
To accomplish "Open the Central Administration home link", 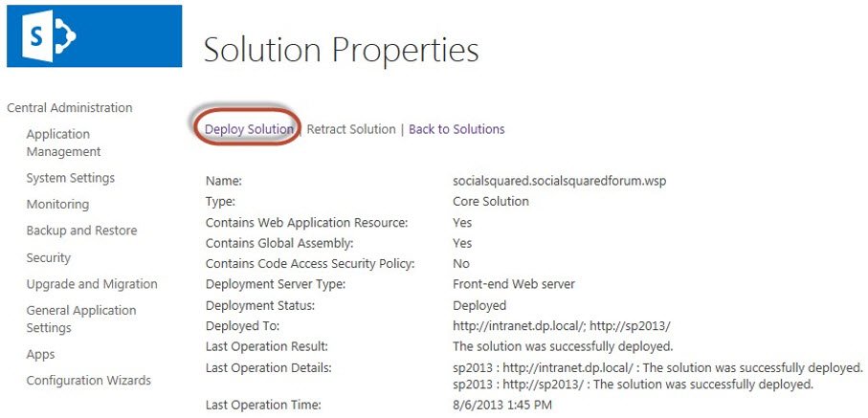I will tap(69, 108).
